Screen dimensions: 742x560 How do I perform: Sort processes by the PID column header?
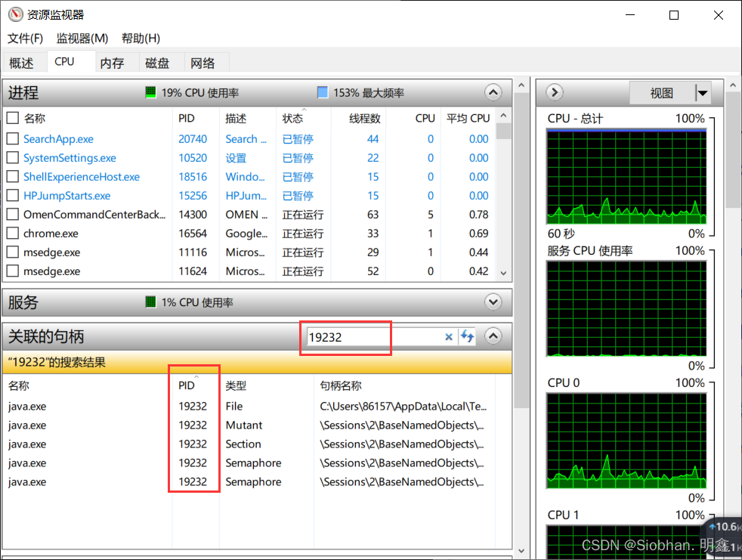click(187, 119)
